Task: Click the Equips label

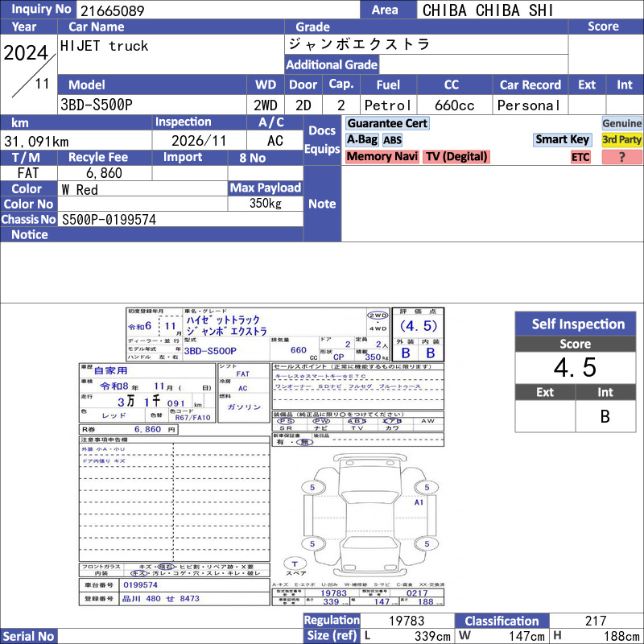Action: (322, 149)
